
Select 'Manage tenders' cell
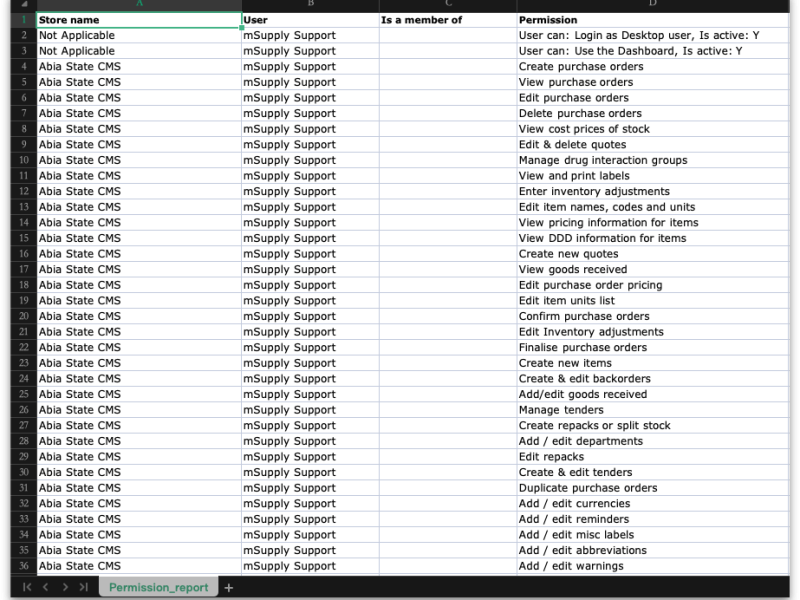[653, 410]
